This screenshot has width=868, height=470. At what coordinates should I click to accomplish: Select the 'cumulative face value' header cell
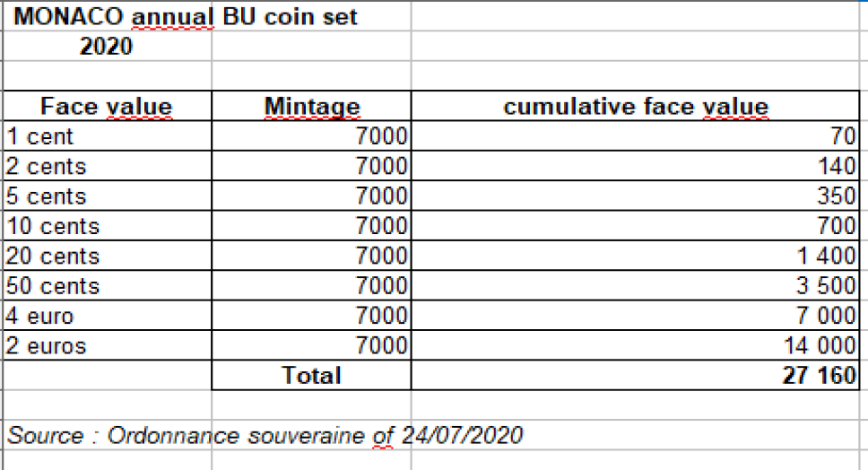636,107
